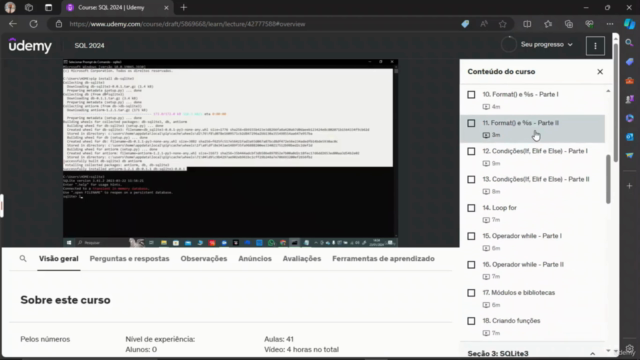Open a new browser tab with the plus button
Image resolution: width=640 pixels, height=360 pixels.
pyautogui.click(x=184, y=7)
